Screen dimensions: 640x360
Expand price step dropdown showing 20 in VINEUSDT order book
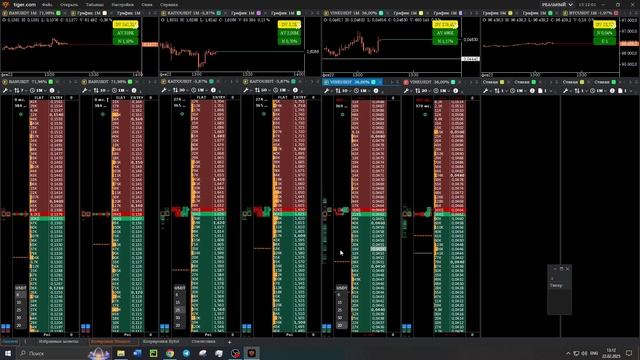coord(422,90)
